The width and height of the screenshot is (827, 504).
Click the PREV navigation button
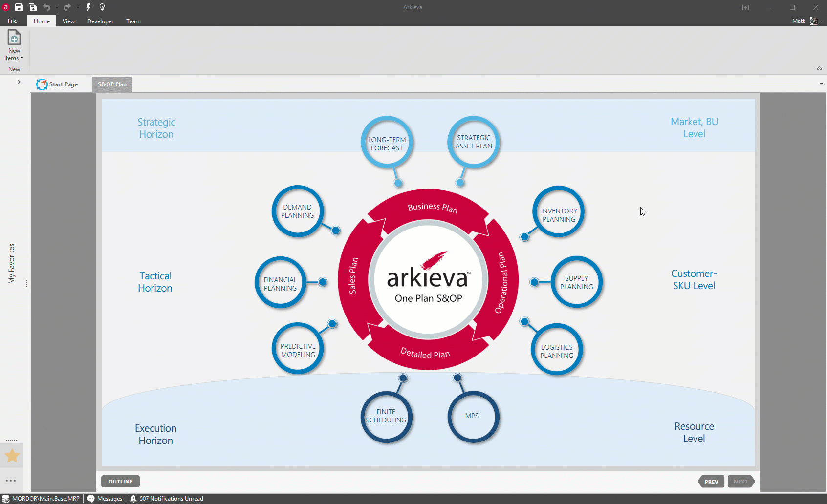pos(712,482)
